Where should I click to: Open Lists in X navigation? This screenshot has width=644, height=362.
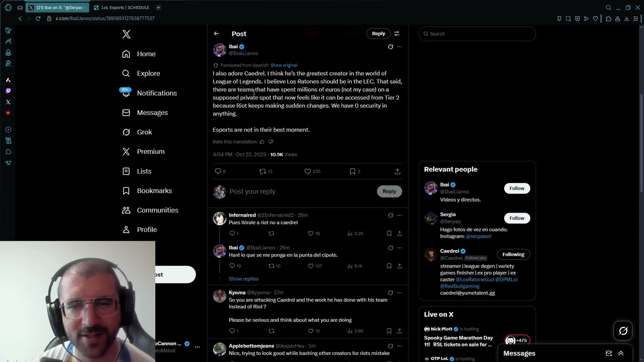click(136, 171)
